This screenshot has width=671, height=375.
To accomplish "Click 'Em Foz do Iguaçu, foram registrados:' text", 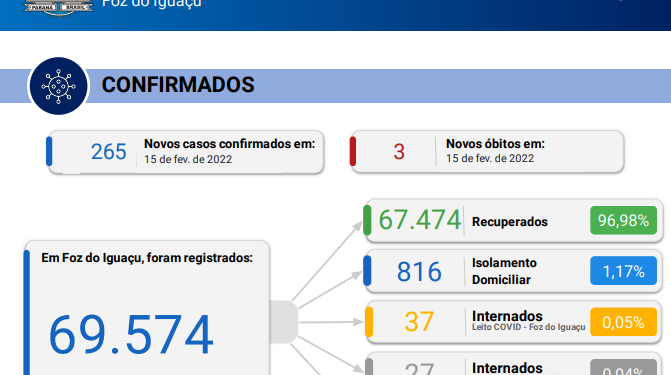I will click(x=147, y=258).
